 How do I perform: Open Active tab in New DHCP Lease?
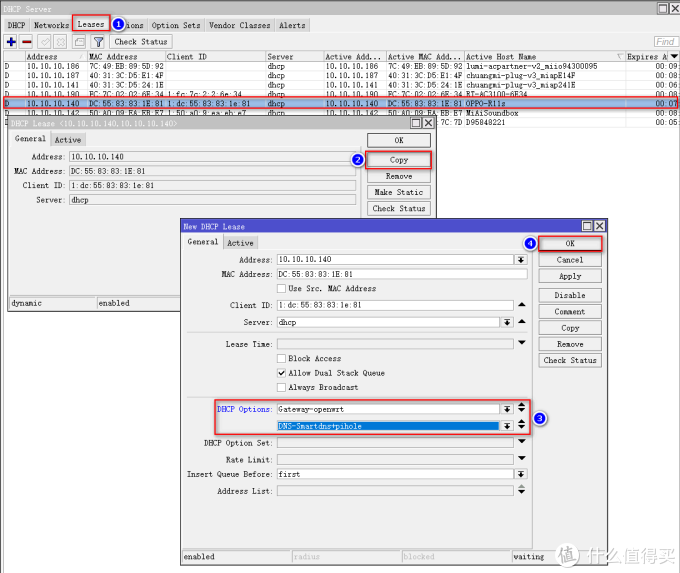point(240,243)
